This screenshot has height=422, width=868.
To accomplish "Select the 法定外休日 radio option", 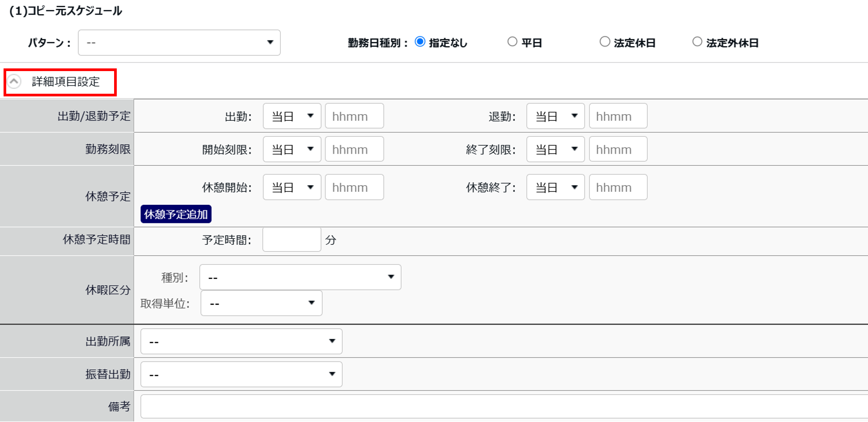I will point(697,42).
